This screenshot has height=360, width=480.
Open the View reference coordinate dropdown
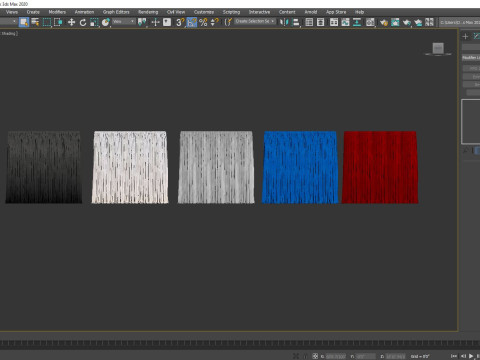click(124, 22)
